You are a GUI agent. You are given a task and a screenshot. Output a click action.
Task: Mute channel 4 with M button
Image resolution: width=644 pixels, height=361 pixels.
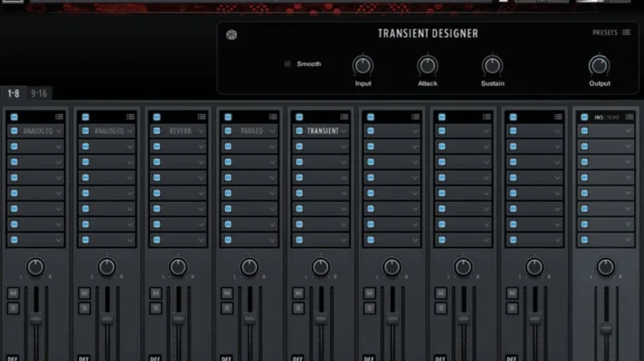click(x=227, y=293)
